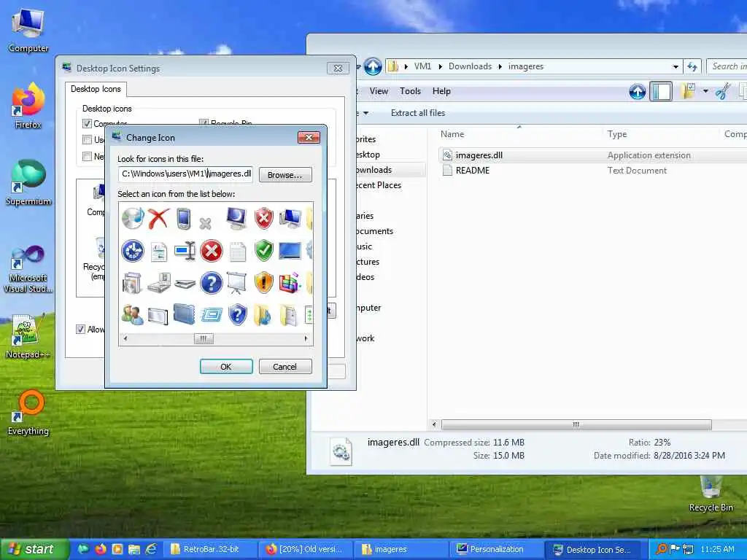Open the Start menu
Image resolution: width=747 pixels, height=560 pixels.
[34, 549]
